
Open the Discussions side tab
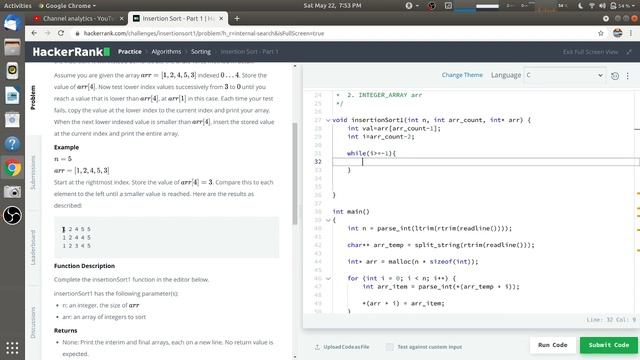[33, 322]
